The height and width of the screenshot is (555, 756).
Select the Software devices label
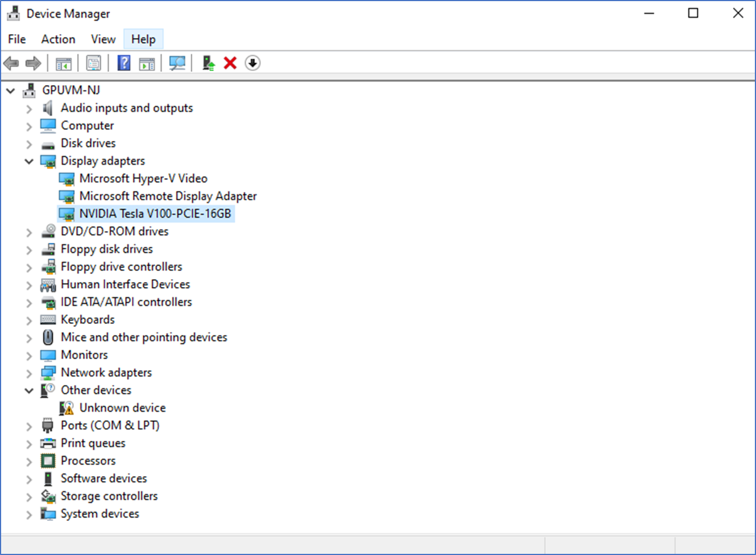(104, 478)
